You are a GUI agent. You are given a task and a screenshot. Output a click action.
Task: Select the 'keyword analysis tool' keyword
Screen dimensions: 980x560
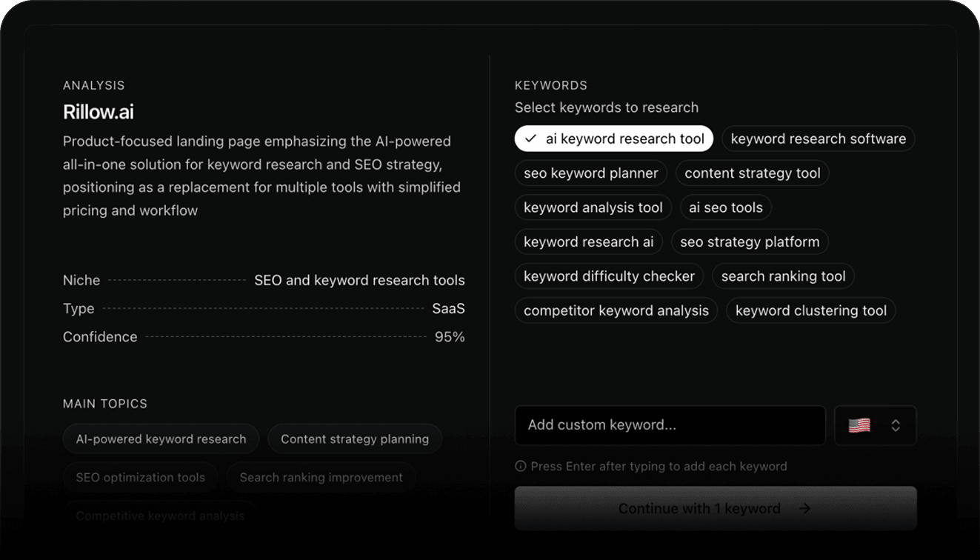coord(593,207)
